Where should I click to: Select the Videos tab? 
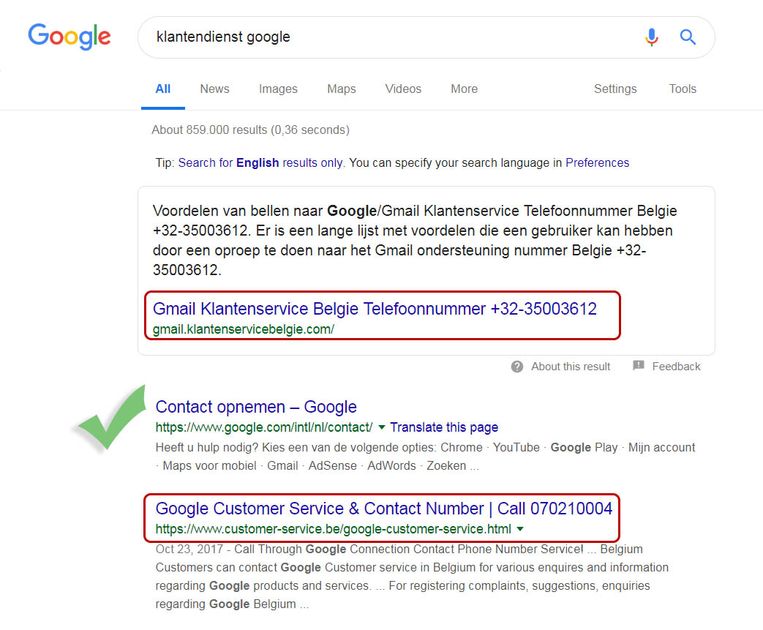click(x=403, y=89)
